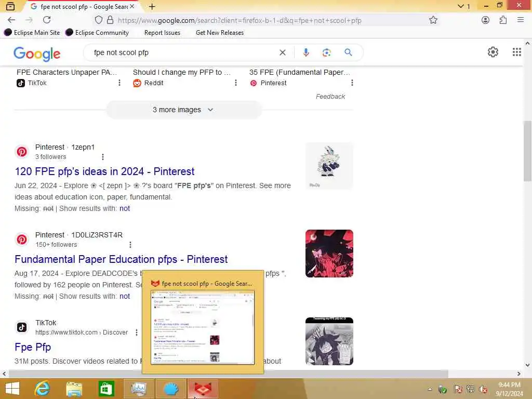Launch Internet Explorer from taskbar

(x=43, y=389)
